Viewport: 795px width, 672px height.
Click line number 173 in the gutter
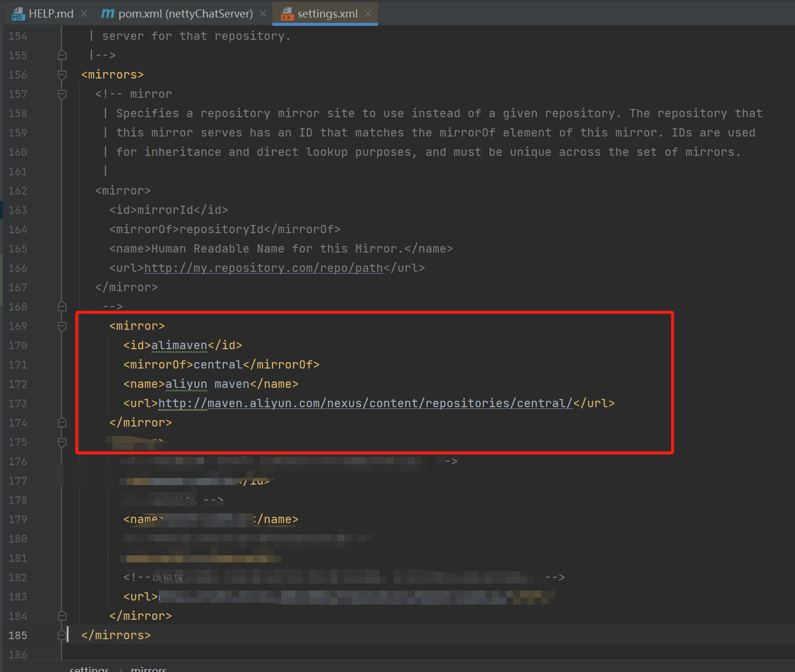(x=18, y=403)
